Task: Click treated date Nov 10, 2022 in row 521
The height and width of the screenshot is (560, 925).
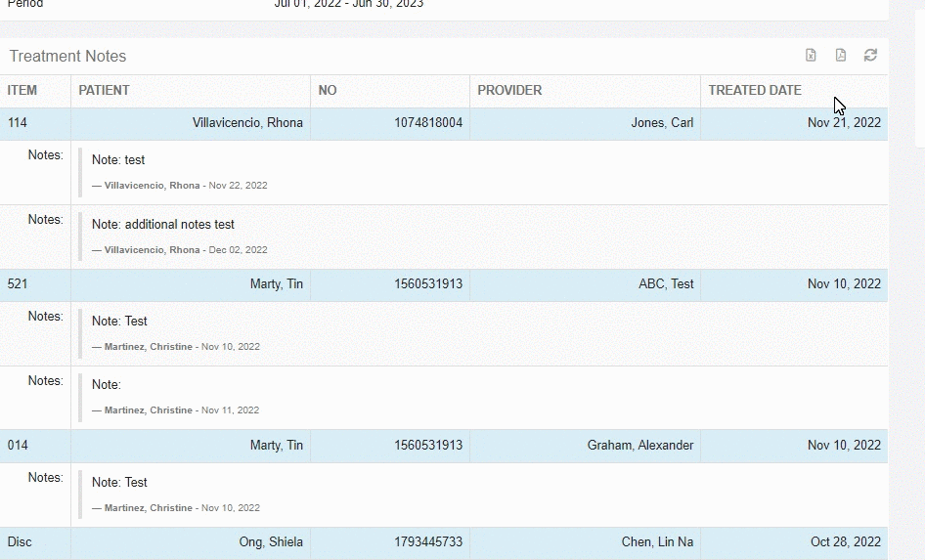Action: [844, 283]
